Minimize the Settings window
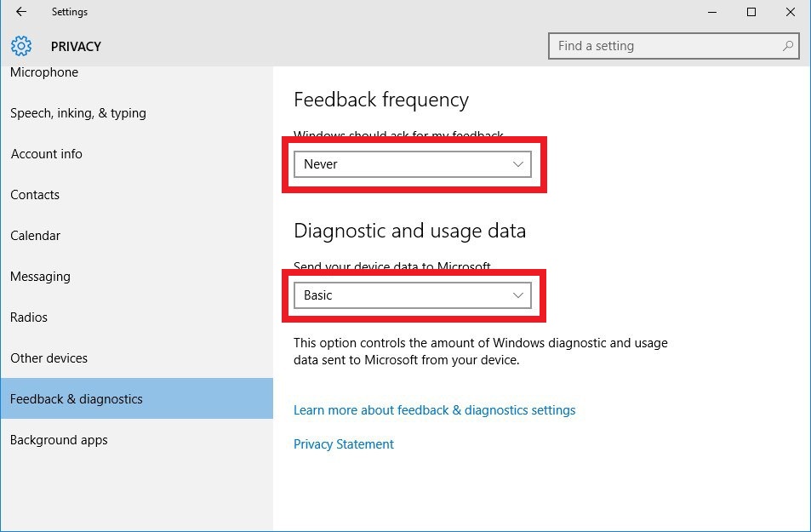The height and width of the screenshot is (532, 811). coord(711,12)
